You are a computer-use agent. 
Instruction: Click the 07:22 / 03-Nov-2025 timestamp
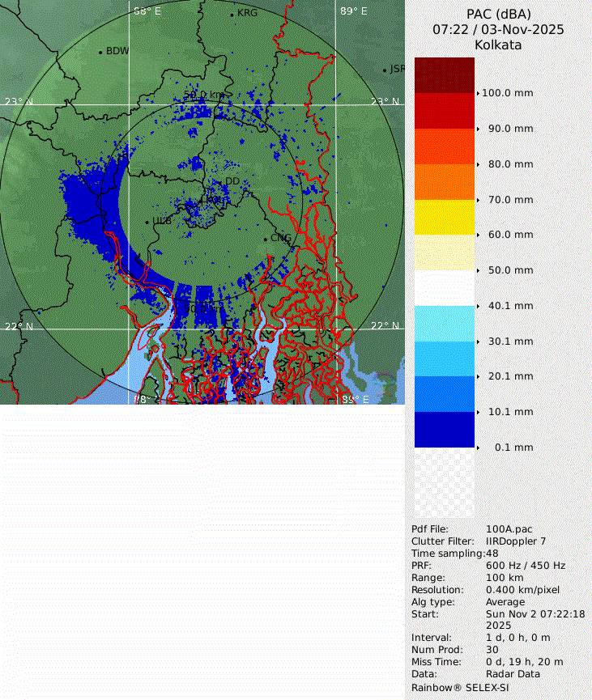(x=498, y=29)
